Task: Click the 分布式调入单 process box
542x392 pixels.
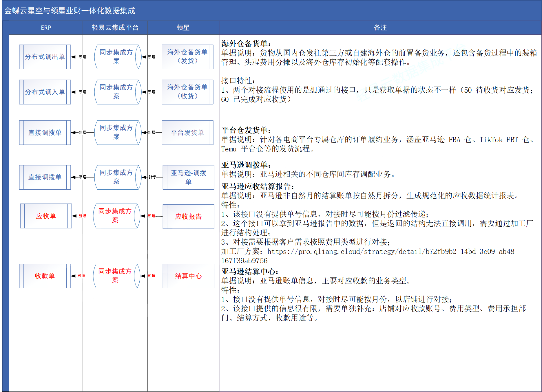Action: click(x=45, y=92)
